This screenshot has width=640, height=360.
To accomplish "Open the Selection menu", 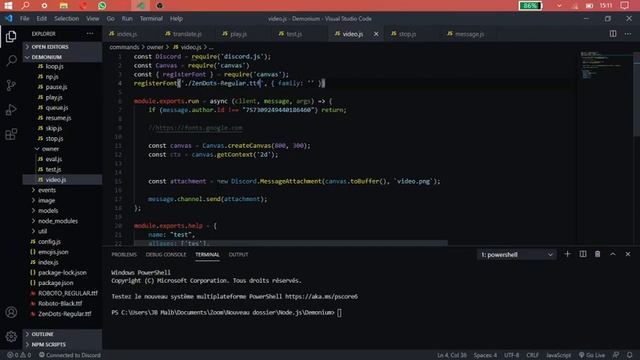I will point(67,19).
